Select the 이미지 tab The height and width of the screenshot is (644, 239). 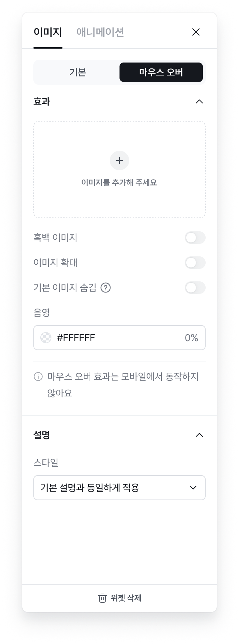tap(48, 32)
